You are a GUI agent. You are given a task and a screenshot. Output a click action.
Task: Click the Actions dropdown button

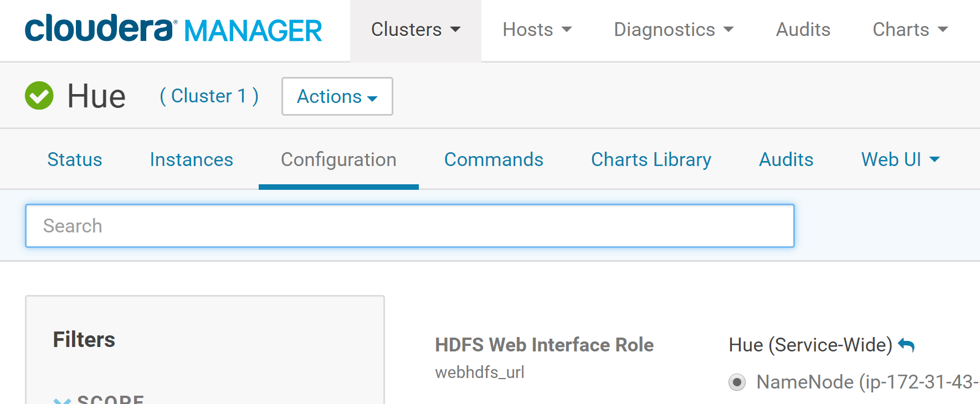[337, 96]
